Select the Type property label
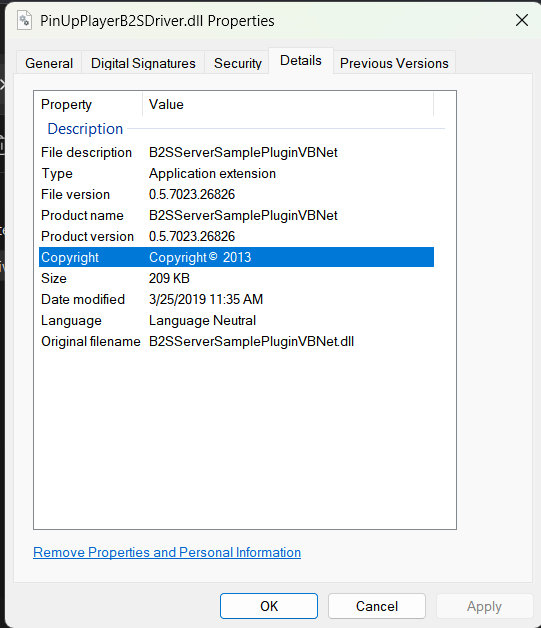541x628 pixels. coord(57,173)
